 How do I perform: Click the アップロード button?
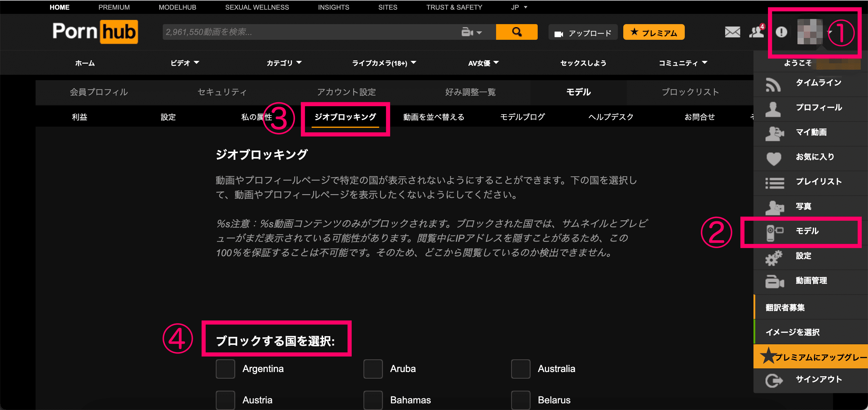pos(583,32)
